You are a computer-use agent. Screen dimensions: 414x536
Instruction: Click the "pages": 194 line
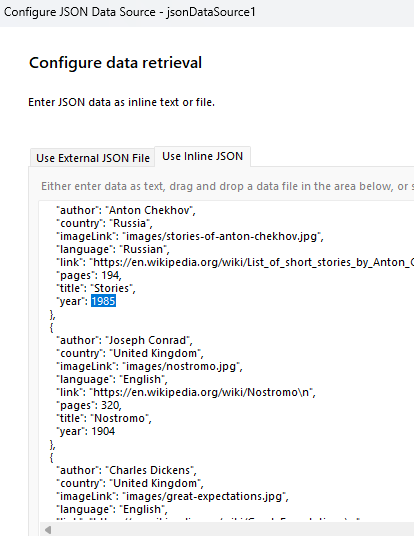(x=89, y=275)
